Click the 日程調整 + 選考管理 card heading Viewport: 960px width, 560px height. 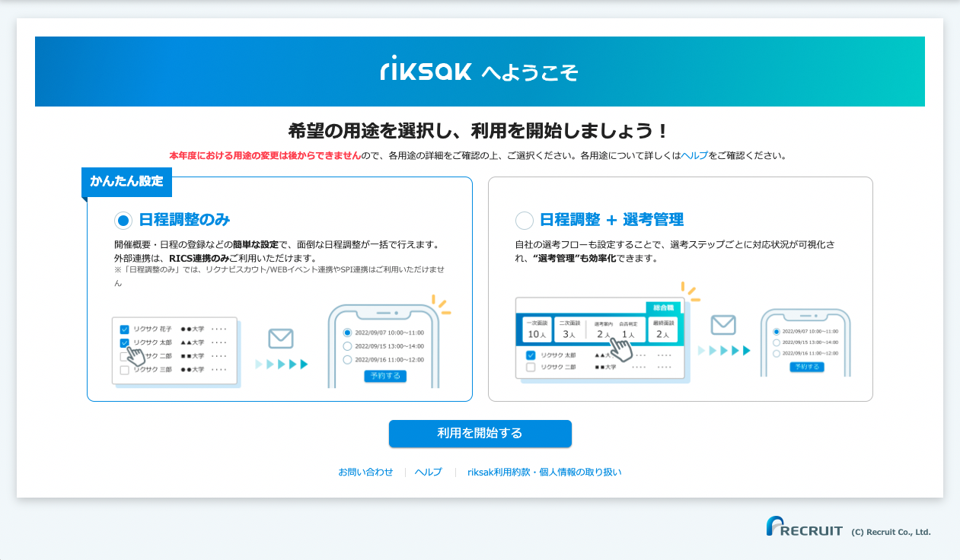tap(611, 221)
